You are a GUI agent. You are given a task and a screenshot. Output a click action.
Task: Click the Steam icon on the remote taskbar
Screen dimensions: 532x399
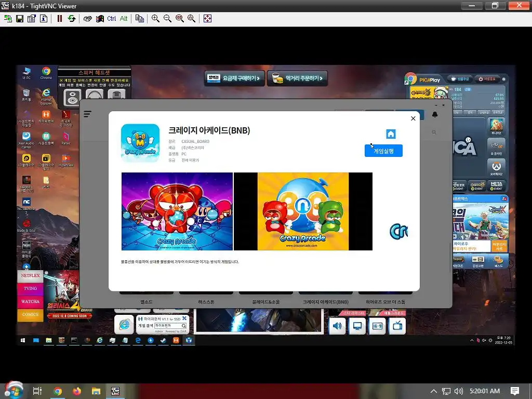click(x=163, y=340)
